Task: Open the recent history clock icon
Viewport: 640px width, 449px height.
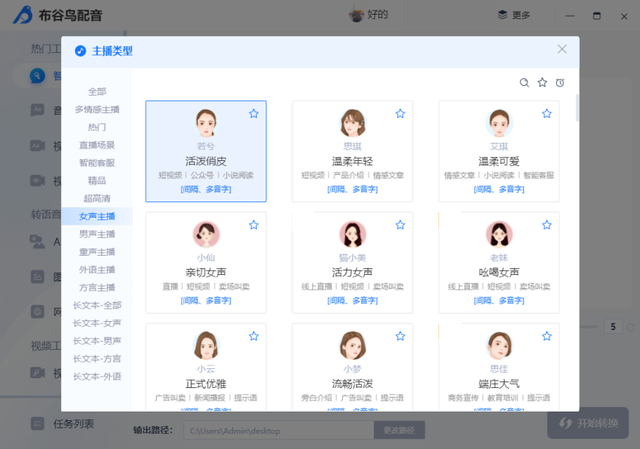Action: click(x=560, y=83)
